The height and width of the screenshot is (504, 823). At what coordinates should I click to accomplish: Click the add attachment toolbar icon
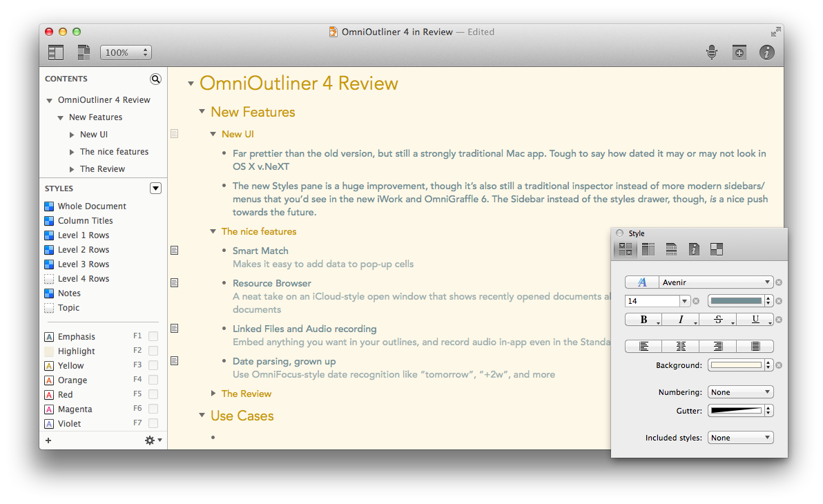pos(739,52)
